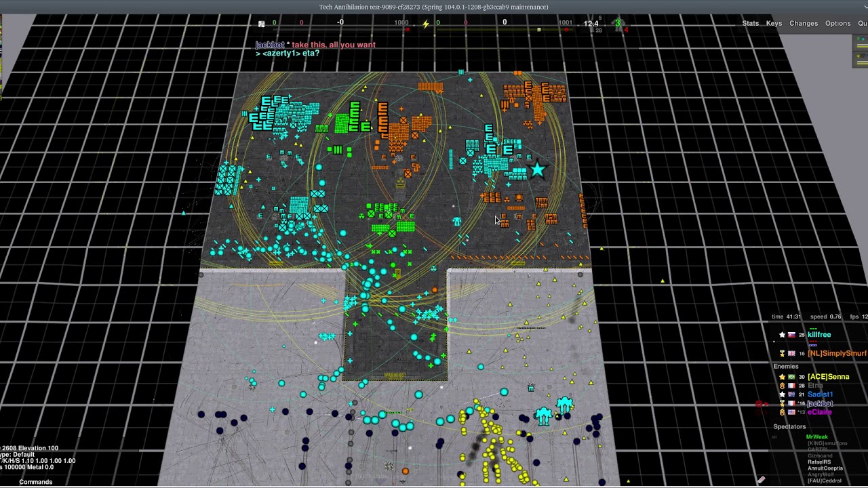Click the Slovak flag beside killfree
The width and height of the screenshot is (868, 488).
click(x=791, y=335)
